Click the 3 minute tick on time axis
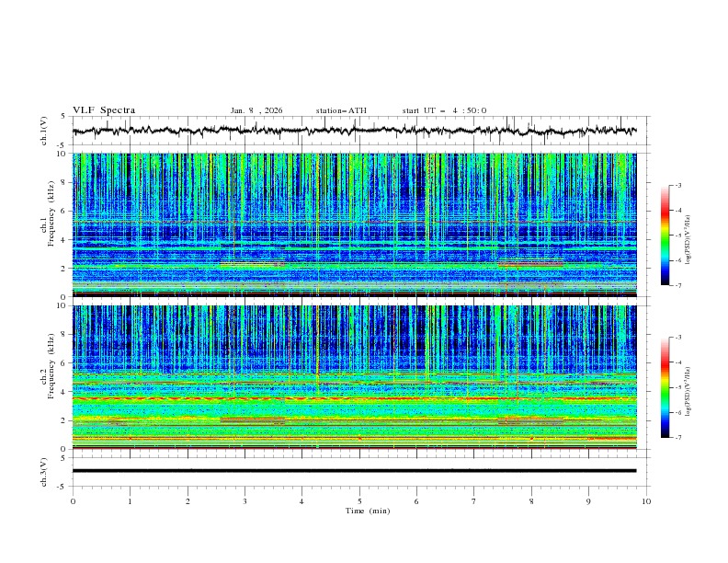Screen dimensions: 728x563 pos(245,500)
